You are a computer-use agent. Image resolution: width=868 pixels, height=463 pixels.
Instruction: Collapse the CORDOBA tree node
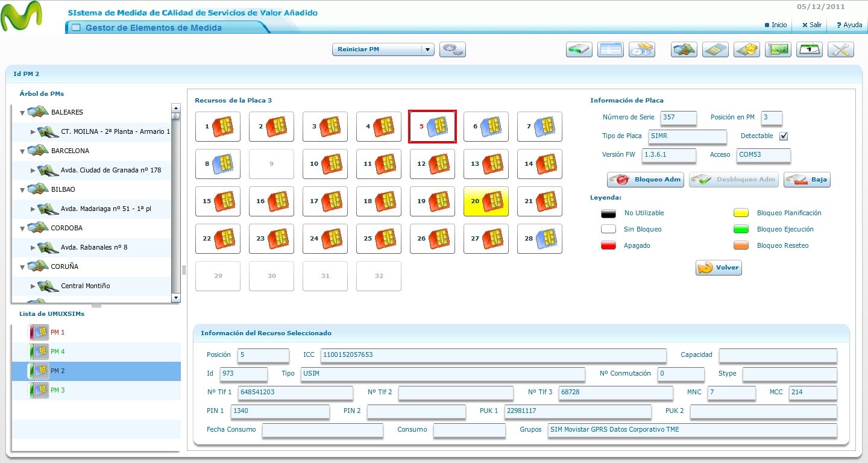pos(22,228)
